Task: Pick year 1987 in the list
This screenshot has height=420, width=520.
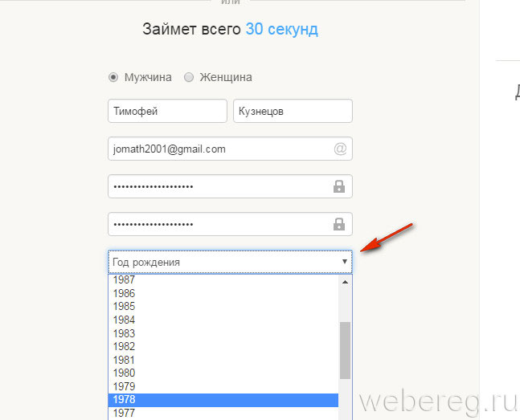Action: [223, 280]
